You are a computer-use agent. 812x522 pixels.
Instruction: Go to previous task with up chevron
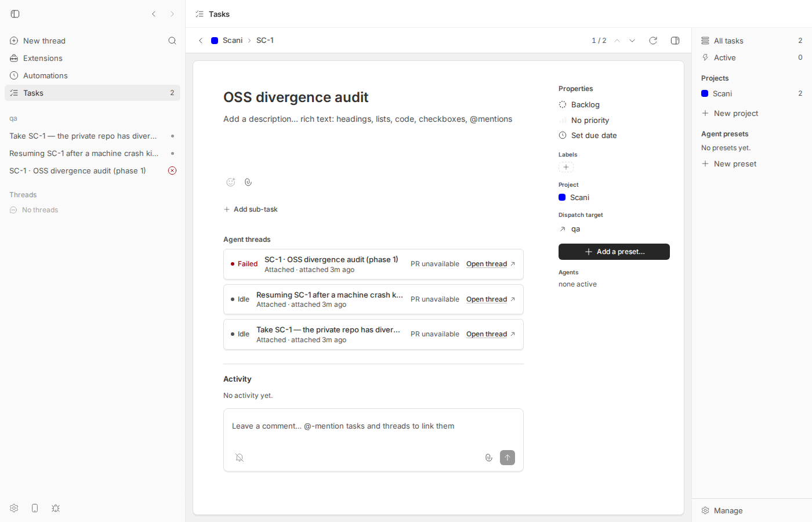(617, 41)
